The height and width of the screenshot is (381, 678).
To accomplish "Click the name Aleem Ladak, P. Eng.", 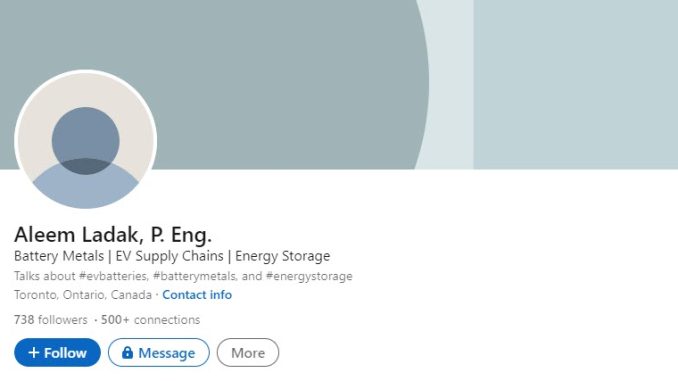I will click(x=113, y=235).
